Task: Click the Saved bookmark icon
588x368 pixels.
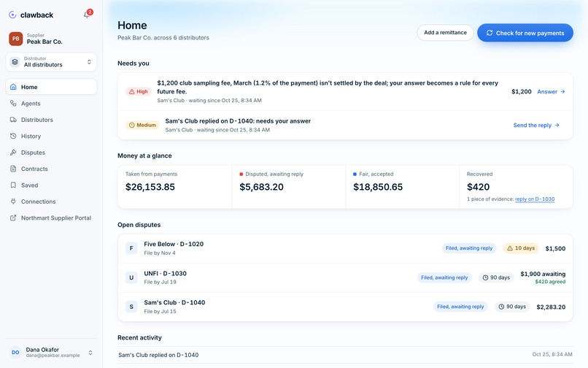Action: (x=13, y=185)
